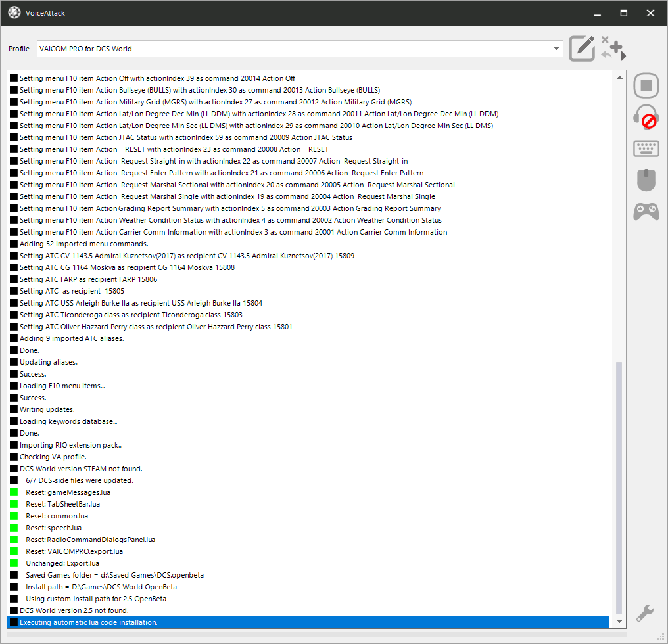
Task: Click the more profile actions icon
Action: [x=613, y=49]
